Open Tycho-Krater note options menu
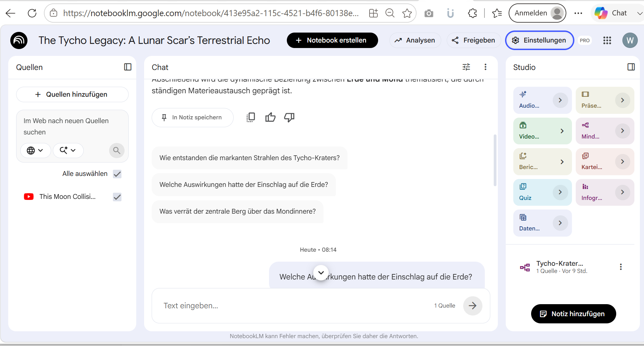Screen dimensions: 644x346 [x=620, y=267]
